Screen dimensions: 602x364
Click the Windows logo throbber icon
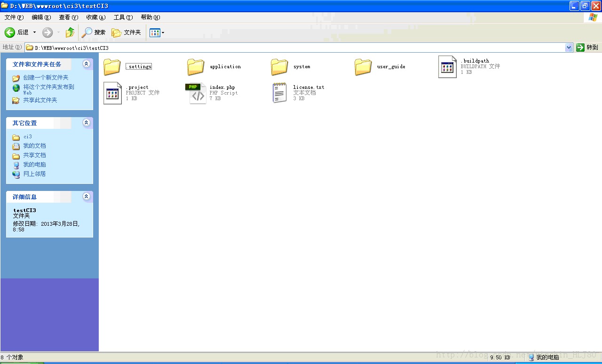click(x=593, y=17)
